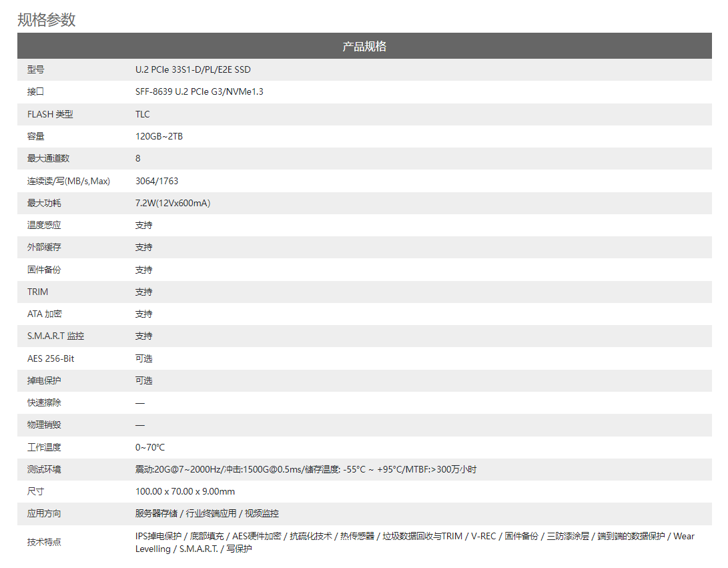
Task: Click interface value 'SFF-8639 U.2 PCIe G3/NVMe1.3'
Action: (199, 91)
